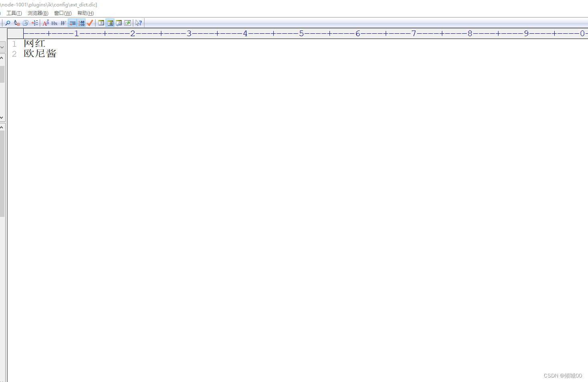Toggle the Line Number display icon

[x=81, y=23]
